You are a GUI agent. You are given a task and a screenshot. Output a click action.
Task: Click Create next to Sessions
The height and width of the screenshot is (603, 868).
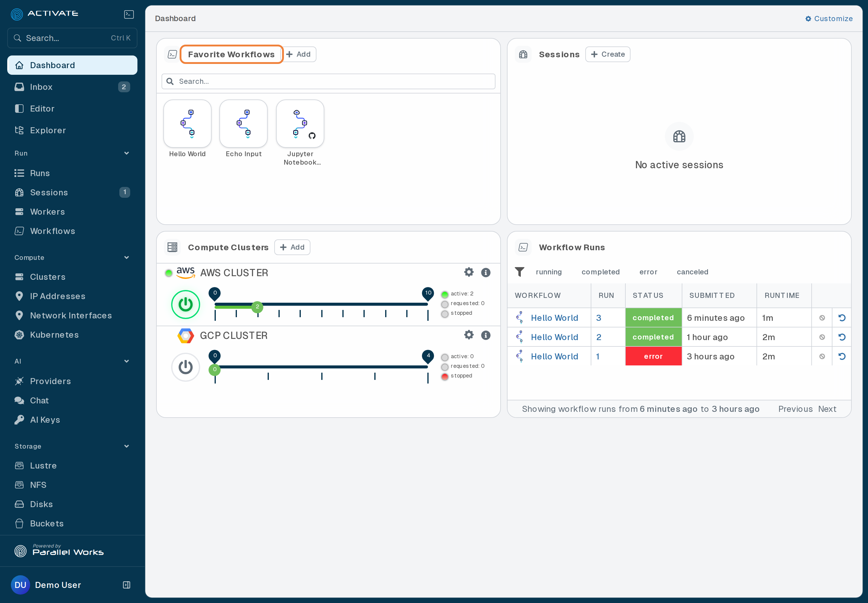[607, 54]
